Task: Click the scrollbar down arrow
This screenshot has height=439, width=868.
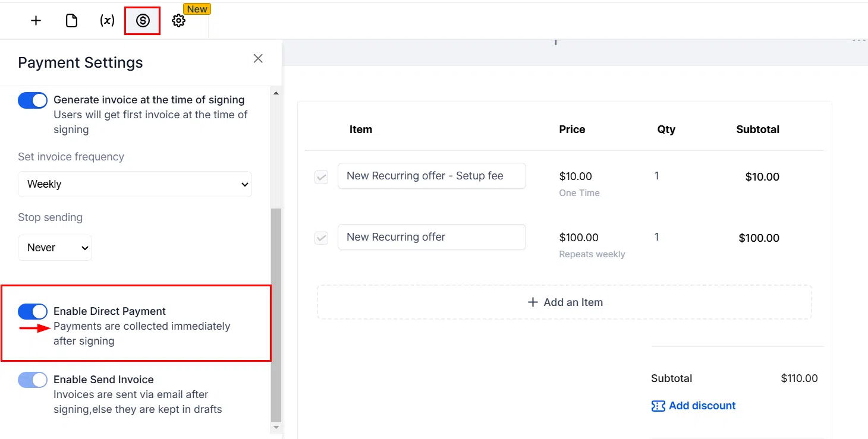Action: pyautogui.click(x=276, y=427)
